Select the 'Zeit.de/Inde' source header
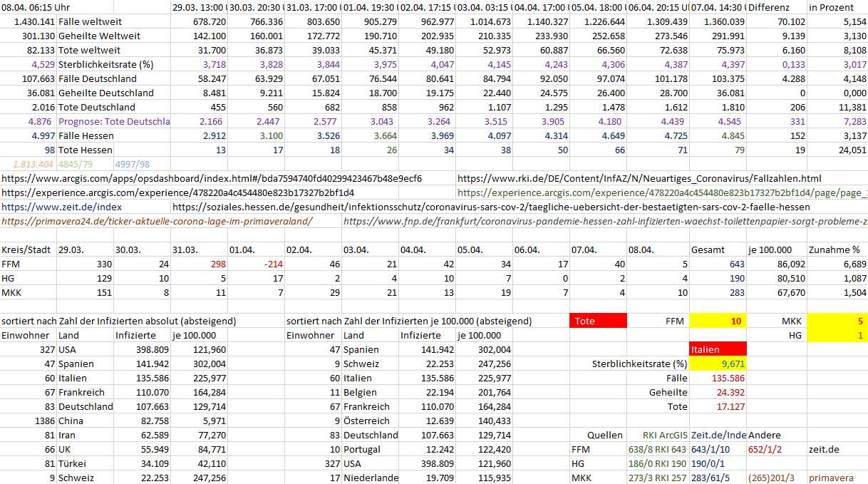 pos(719,435)
